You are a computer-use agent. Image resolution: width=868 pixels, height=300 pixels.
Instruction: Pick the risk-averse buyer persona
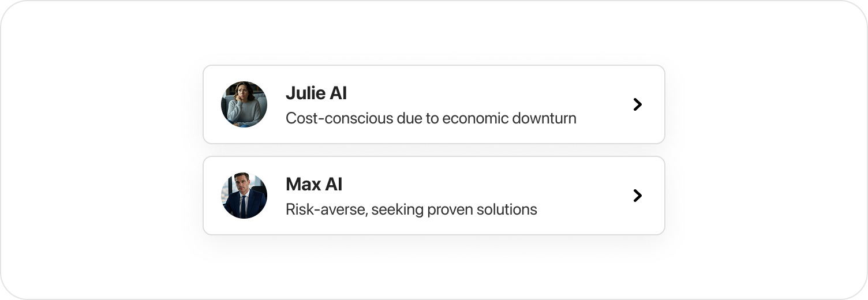433,196
